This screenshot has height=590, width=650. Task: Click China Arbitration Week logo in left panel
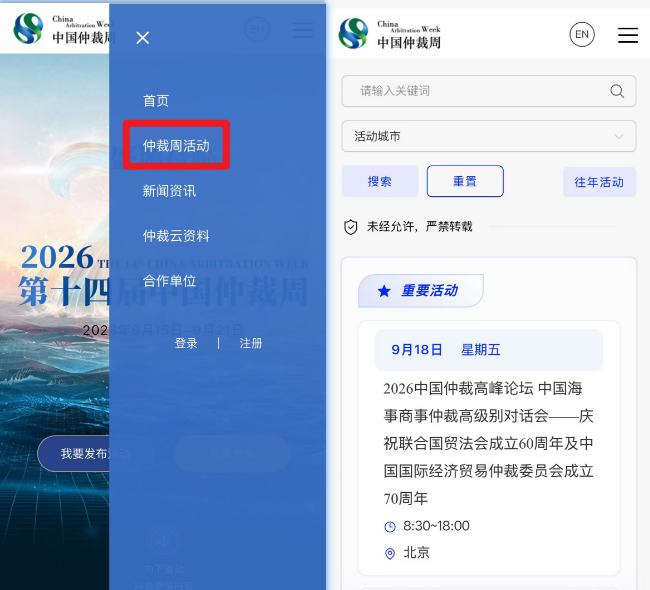tap(62, 28)
